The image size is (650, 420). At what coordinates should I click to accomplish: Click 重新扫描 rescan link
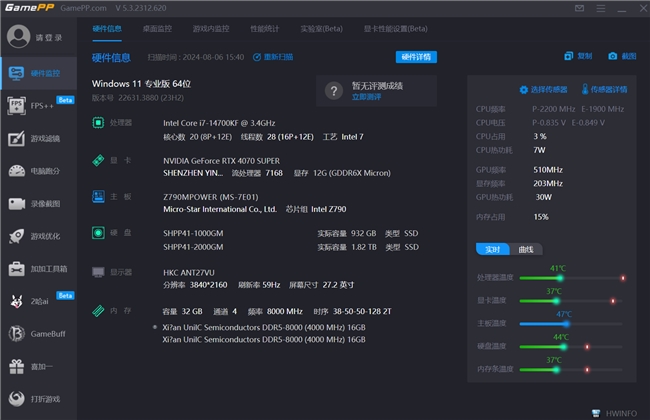click(x=273, y=57)
